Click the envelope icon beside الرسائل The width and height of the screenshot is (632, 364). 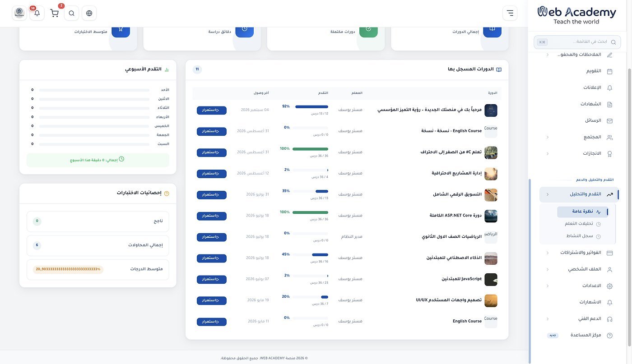[609, 121]
